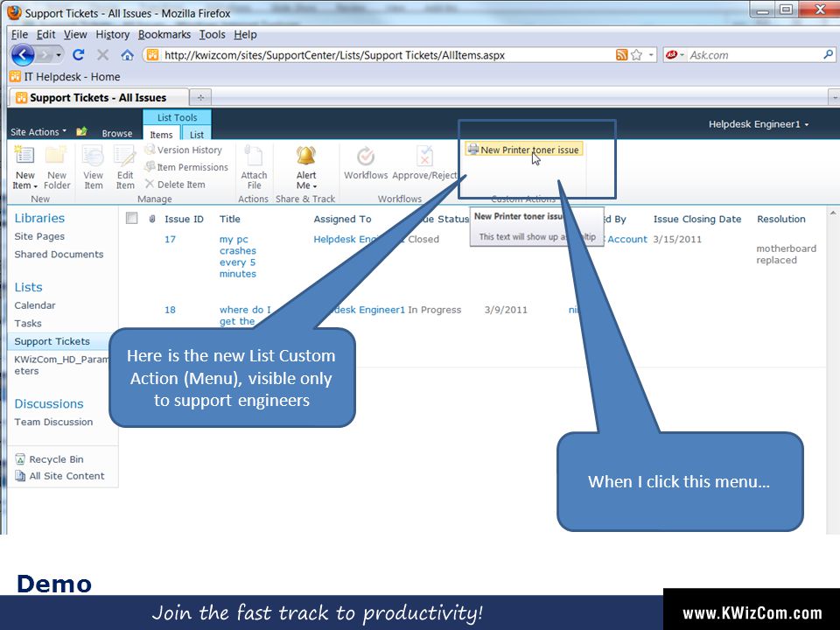
Task: Sort by the Resolution column header
Action: 781,219
